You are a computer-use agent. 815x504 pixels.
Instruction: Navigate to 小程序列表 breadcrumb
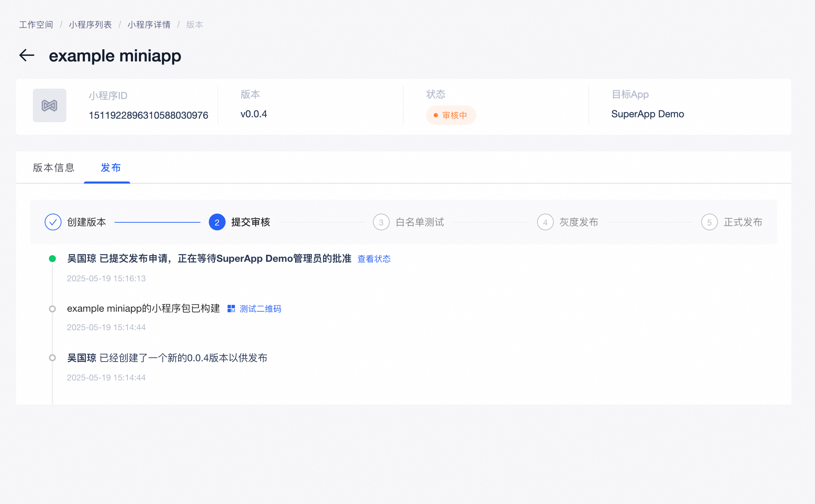tap(90, 25)
